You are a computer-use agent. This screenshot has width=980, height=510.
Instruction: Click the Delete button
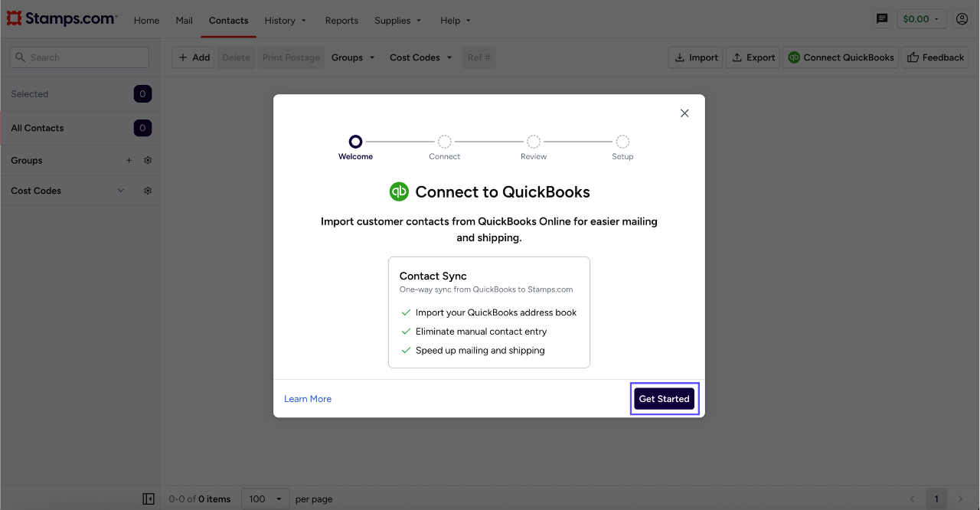(x=236, y=57)
